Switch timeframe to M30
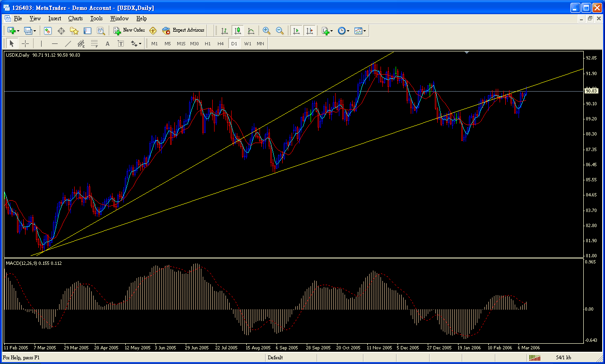 click(194, 43)
